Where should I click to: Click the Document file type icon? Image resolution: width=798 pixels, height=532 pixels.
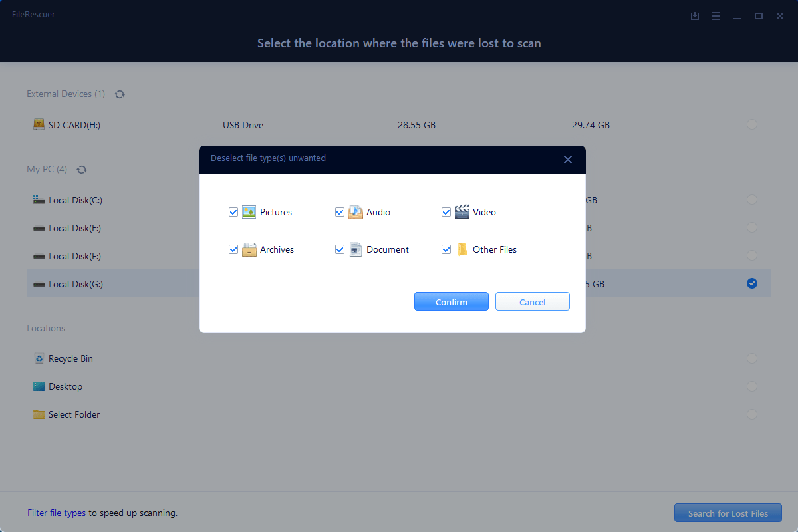(356, 249)
